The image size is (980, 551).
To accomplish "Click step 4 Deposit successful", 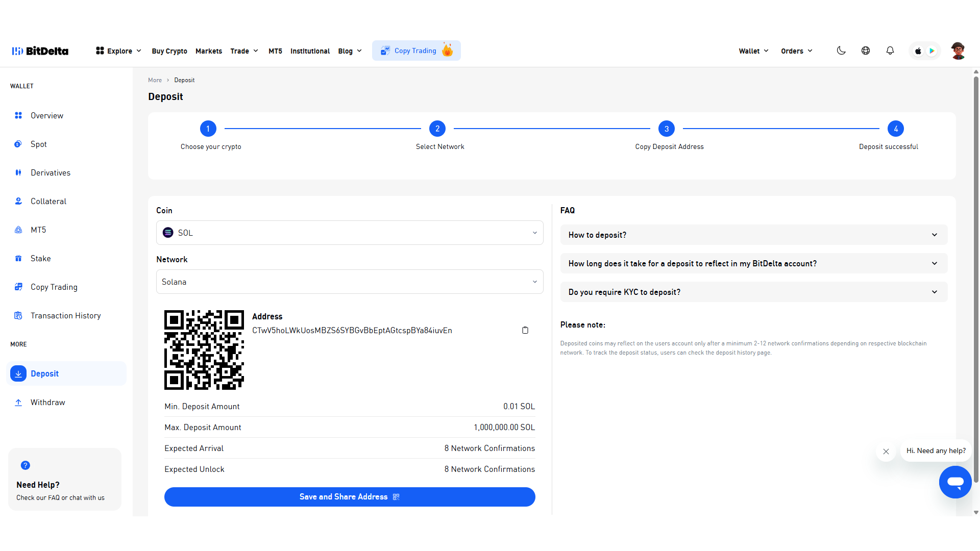I will 896,129.
